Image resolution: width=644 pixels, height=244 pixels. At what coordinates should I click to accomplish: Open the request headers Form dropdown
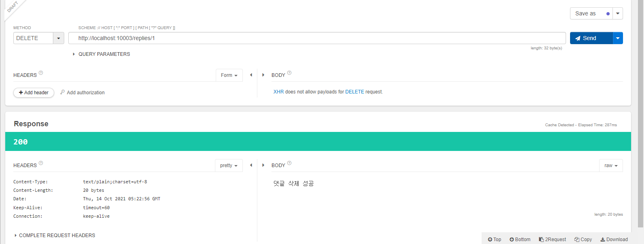[x=229, y=75]
